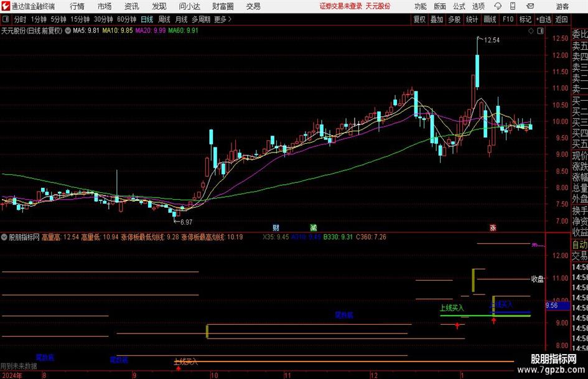This screenshot has width=588, height=379.
Task: Click green 上线买入 signal label
Action: [x=452, y=308]
